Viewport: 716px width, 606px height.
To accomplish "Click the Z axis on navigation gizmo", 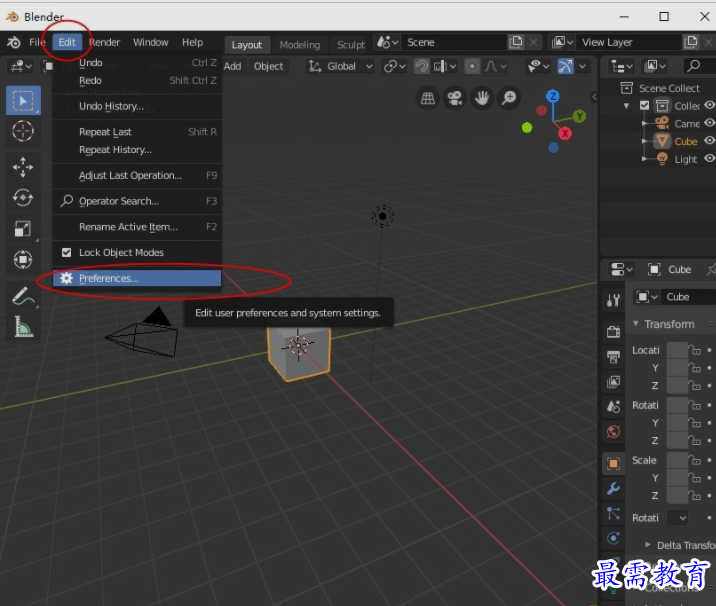I will (553, 96).
